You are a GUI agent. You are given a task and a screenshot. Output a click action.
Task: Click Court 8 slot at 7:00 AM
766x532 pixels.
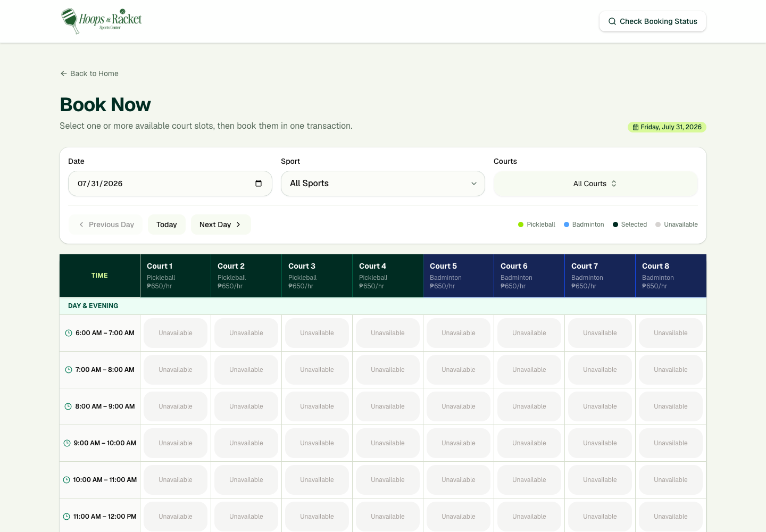(x=671, y=370)
